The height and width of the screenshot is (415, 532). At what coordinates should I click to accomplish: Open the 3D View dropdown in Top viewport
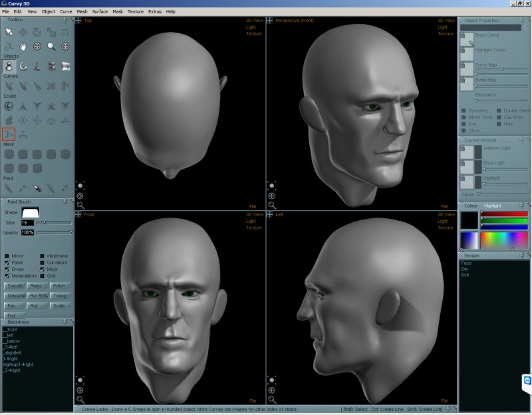coord(253,21)
